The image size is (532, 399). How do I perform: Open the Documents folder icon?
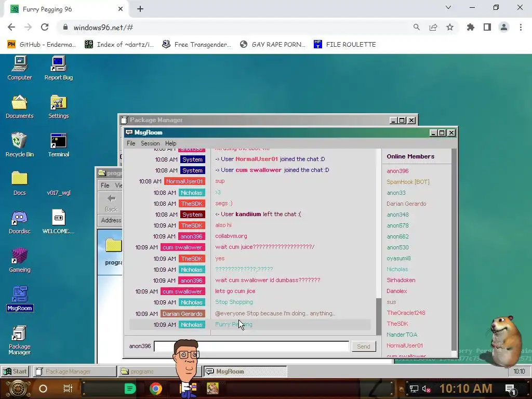19,107
